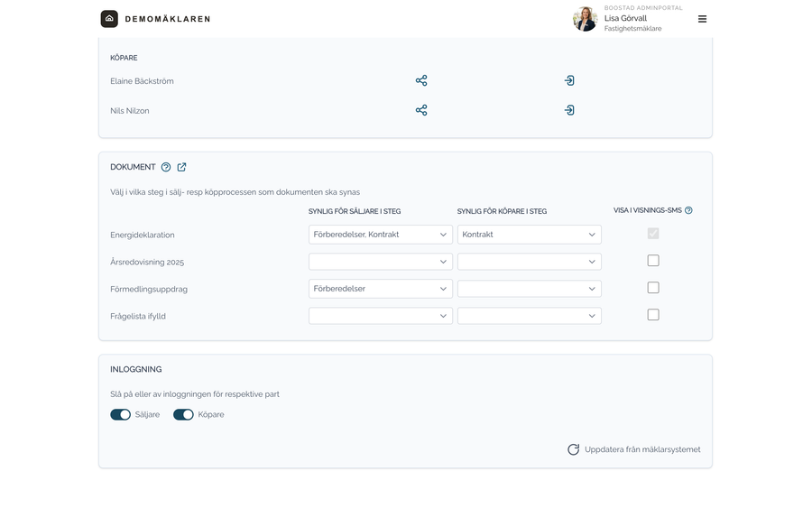Share link for buyer Elaine Bäckström
Viewport: 812px width, 508px height.
[x=421, y=80]
